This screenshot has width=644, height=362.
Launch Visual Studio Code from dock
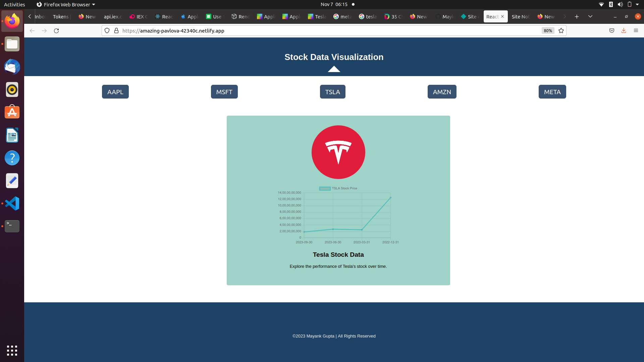point(12,203)
